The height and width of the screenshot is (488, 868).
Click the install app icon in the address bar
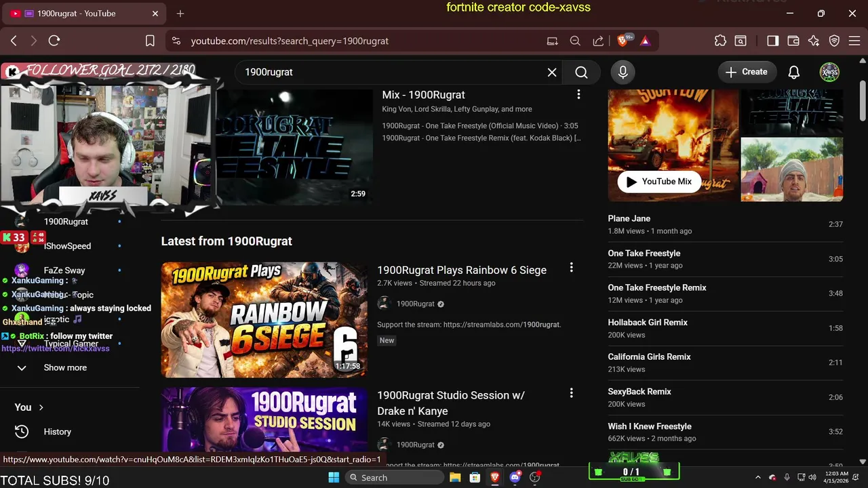(x=553, y=41)
